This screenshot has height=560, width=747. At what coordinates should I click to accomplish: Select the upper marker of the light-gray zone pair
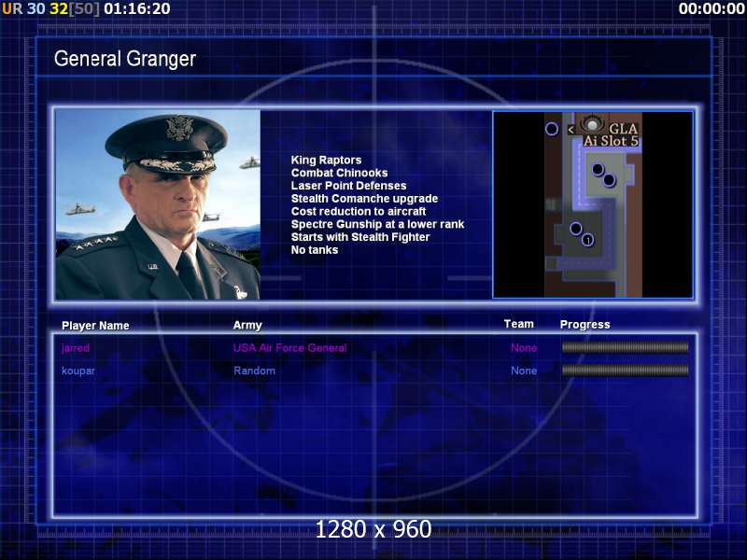coord(598,169)
